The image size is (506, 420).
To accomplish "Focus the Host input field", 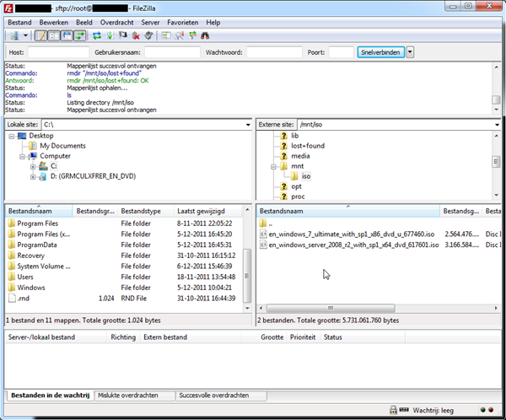I will 58,52.
